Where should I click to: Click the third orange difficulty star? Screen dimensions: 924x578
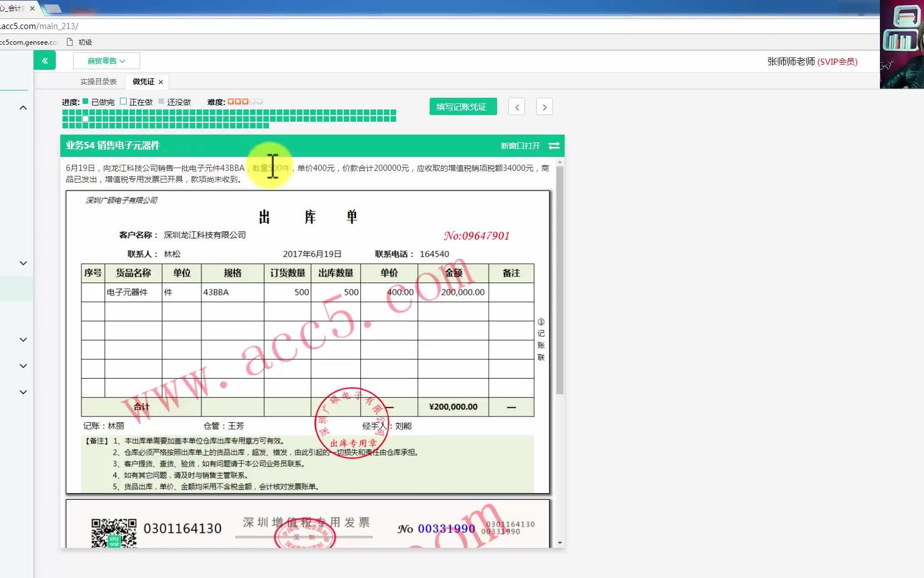tap(246, 101)
